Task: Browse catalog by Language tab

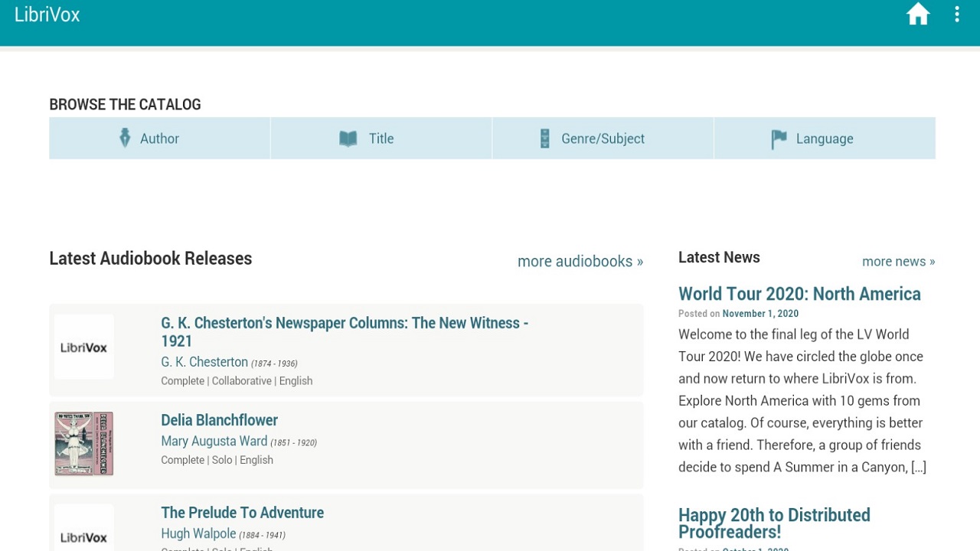Action: tap(824, 139)
